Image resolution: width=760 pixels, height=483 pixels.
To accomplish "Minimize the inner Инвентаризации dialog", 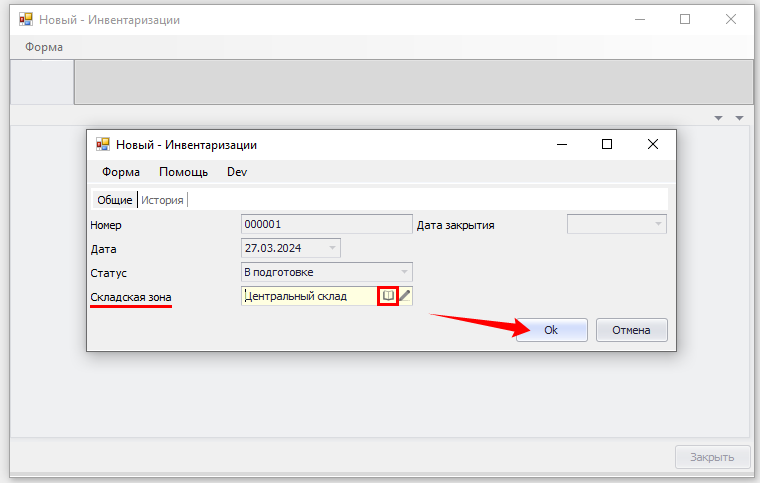I will click(561, 144).
